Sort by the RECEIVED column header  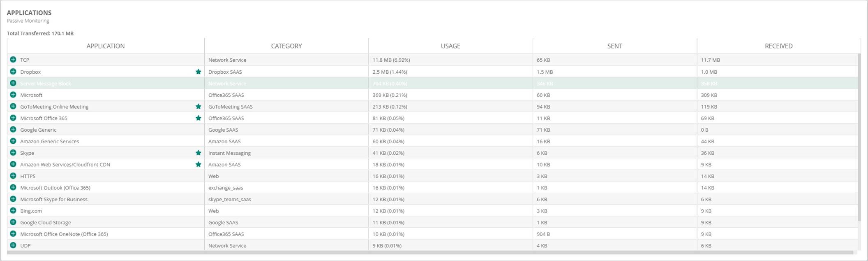click(779, 46)
